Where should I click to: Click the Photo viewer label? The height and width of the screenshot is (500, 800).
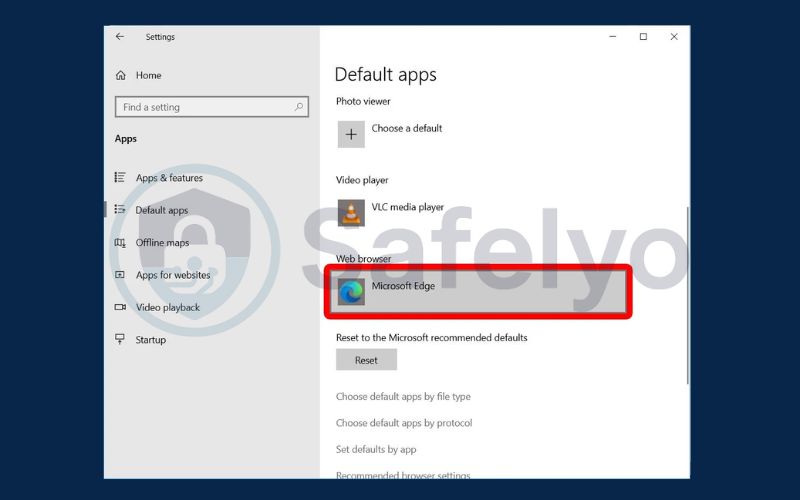point(363,101)
